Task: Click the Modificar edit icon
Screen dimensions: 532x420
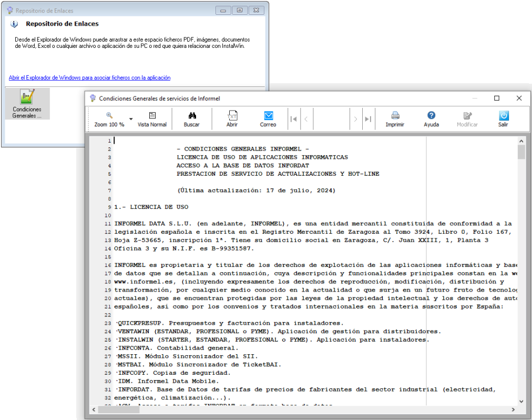Action: click(467, 116)
